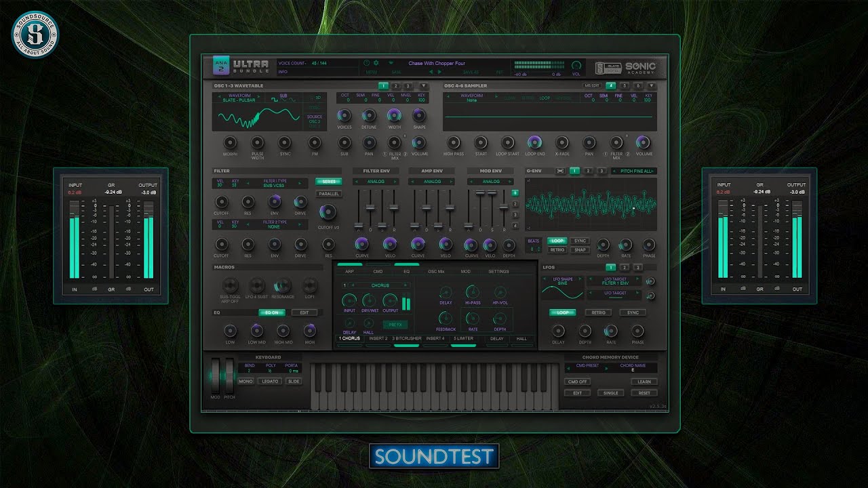Open Amp Env ANALOG type selector
Image resolution: width=868 pixels, height=488 pixels.
(432, 182)
